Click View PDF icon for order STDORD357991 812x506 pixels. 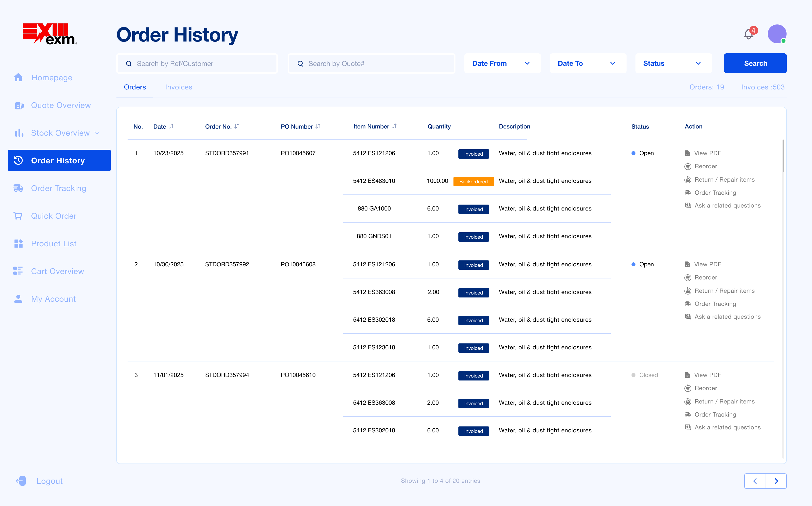[x=687, y=153]
